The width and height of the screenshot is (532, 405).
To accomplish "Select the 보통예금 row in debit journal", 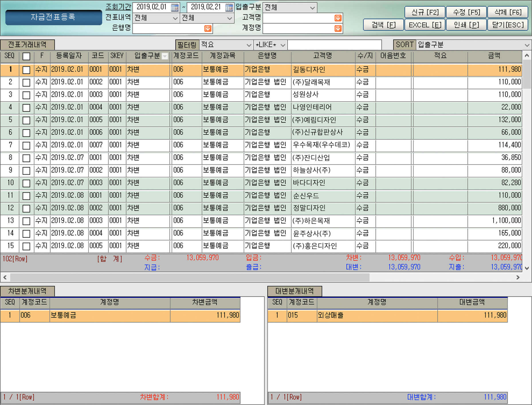I will [x=120, y=316].
